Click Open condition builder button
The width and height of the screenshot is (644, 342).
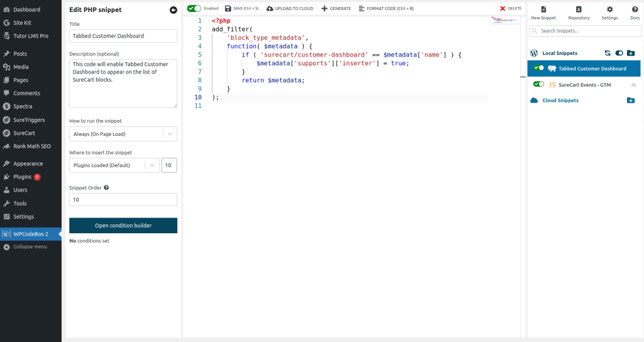(123, 226)
